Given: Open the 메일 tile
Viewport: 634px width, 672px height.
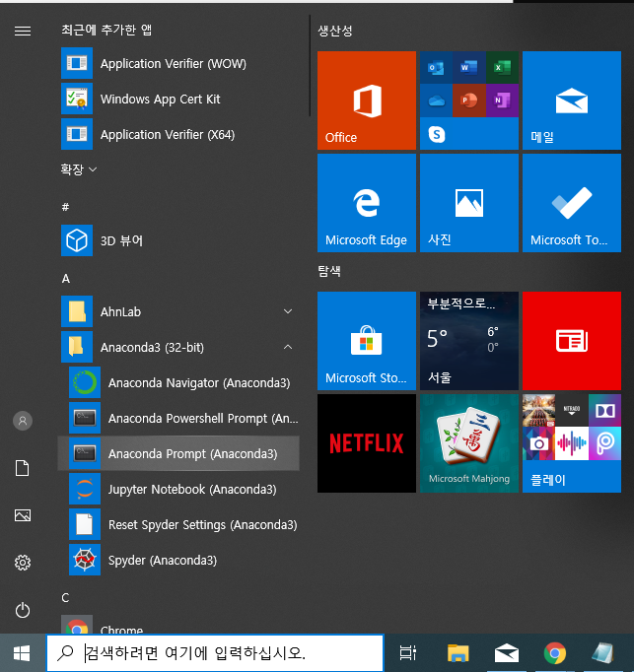Looking at the screenshot, I should [571, 101].
